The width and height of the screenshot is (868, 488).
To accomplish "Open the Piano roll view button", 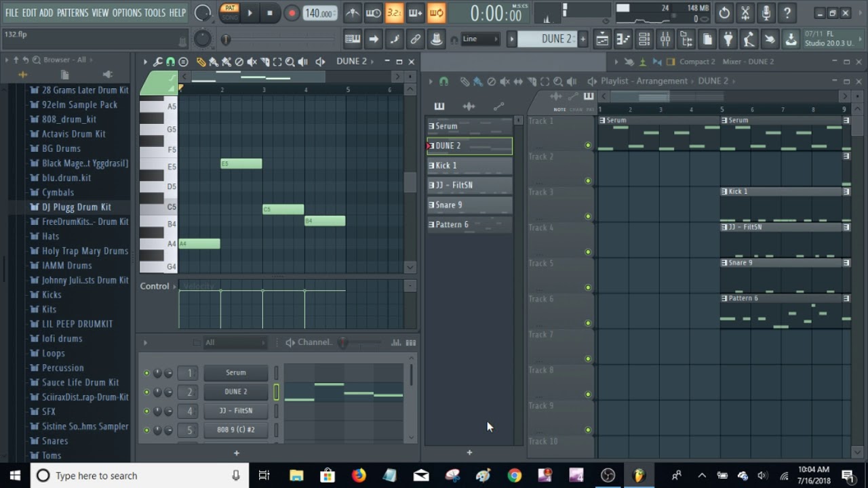I will pyautogui.click(x=623, y=39).
